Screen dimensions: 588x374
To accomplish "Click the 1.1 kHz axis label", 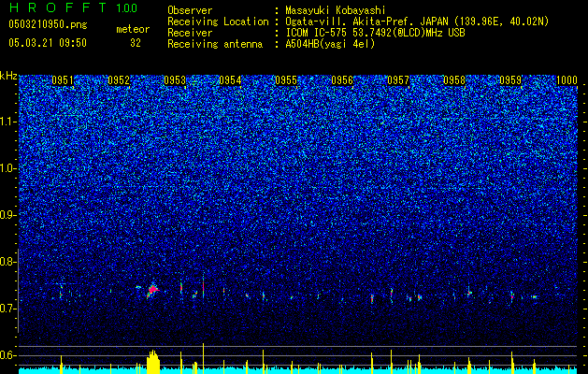I will (7, 122).
